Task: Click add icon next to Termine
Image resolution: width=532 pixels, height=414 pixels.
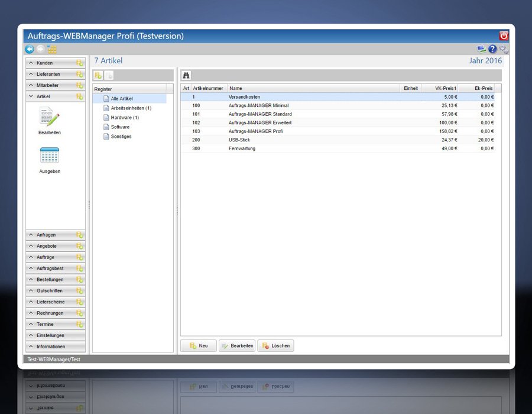Action: [x=79, y=325]
